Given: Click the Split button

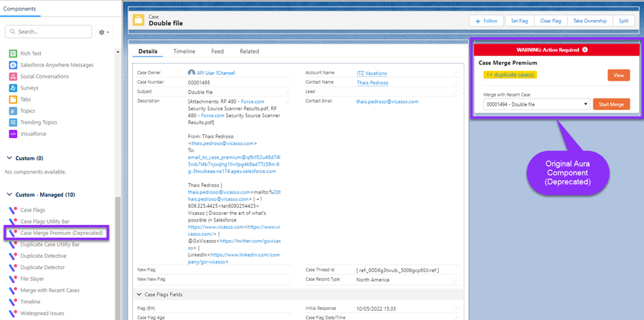Looking at the screenshot, I should (623, 21).
